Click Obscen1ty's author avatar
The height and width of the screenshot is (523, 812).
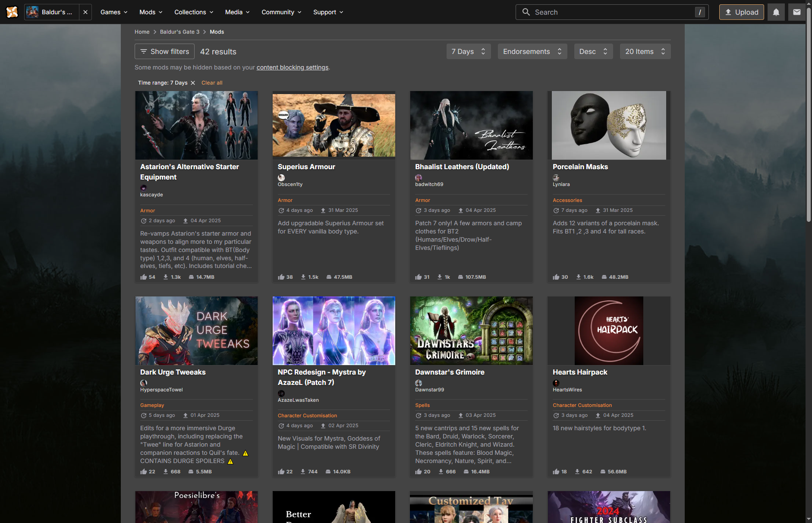pyautogui.click(x=281, y=177)
